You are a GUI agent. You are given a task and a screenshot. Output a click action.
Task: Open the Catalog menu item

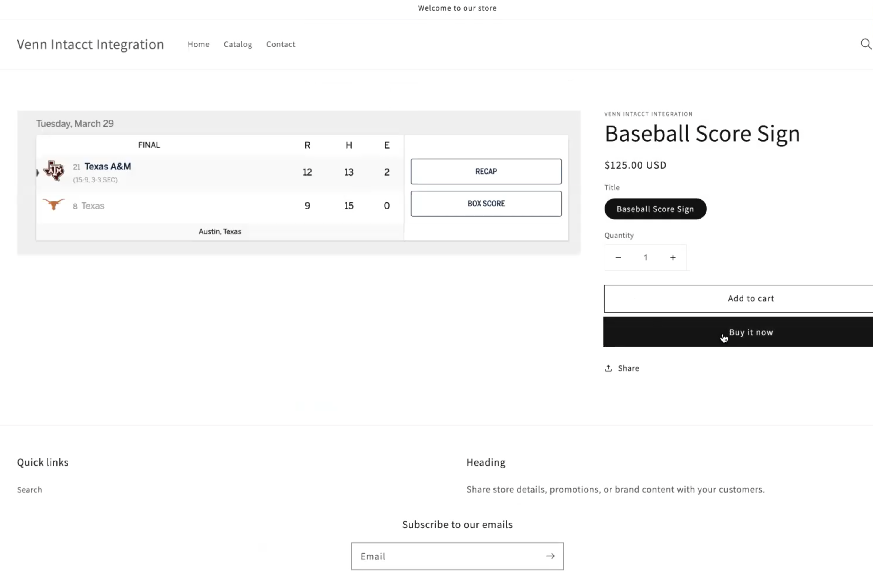coord(238,44)
